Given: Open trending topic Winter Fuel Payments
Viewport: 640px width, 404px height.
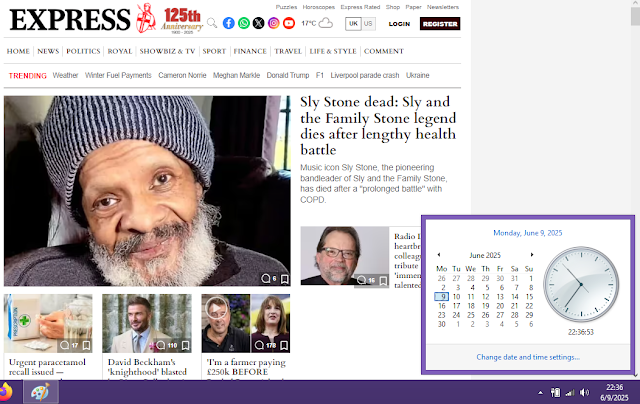Looking at the screenshot, I should [x=118, y=75].
